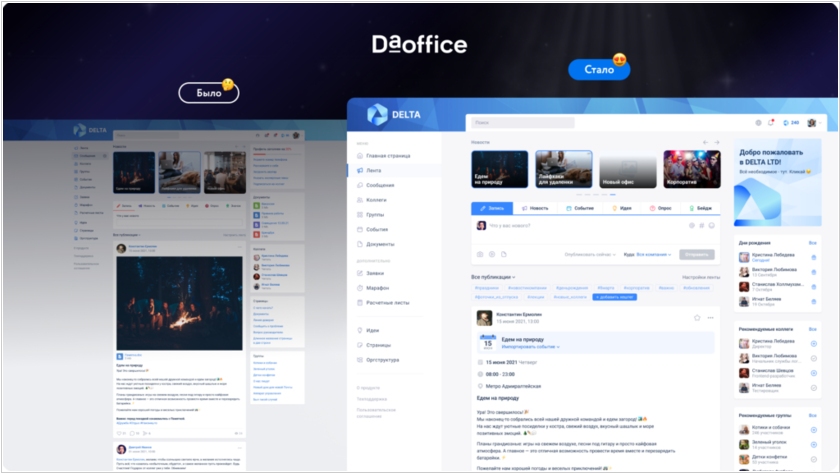Attach a photo with the camera icon
This screenshot has height=473, width=840.
(480, 254)
